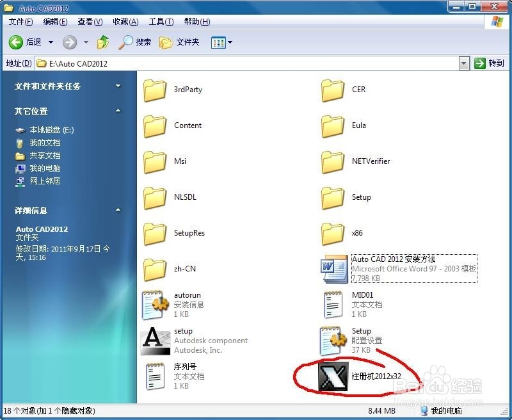512x420 pixels.
Task: Select the Setup 配置设置 file
Action: [x=351, y=341]
